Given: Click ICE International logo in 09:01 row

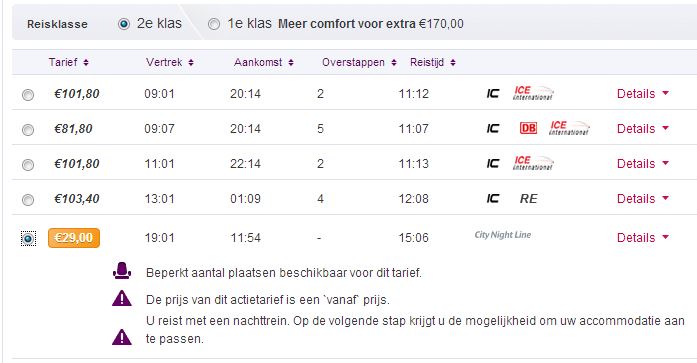Looking at the screenshot, I should tap(533, 93).
